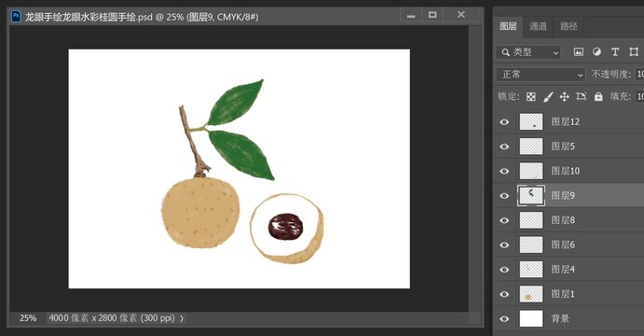Click the Photoshop document icon in title bar
The height and width of the screenshot is (336, 644).
pos(16,17)
